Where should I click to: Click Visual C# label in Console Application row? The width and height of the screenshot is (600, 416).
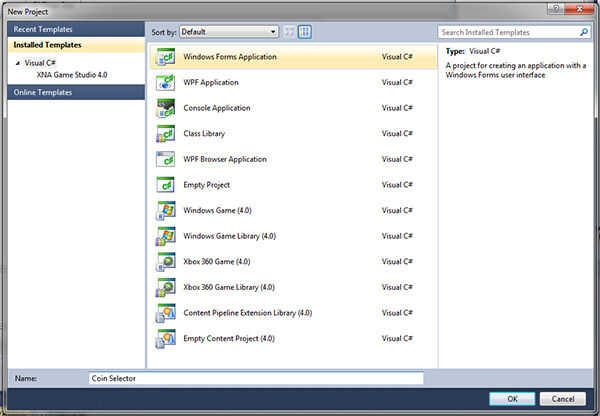397,108
